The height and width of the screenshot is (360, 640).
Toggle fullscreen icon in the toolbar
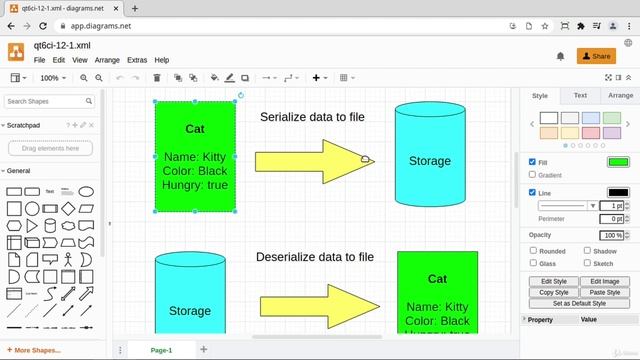[608, 78]
